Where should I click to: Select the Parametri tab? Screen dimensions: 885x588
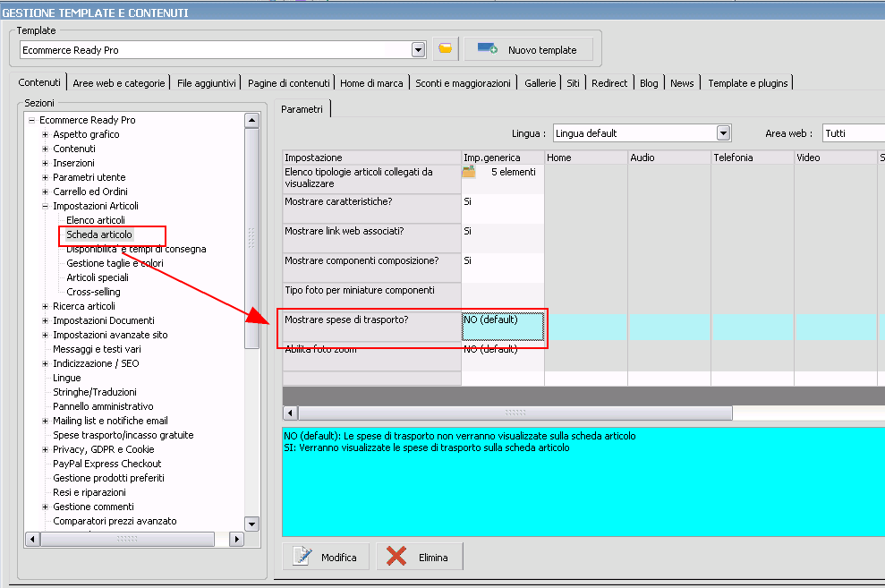click(x=302, y=109)
